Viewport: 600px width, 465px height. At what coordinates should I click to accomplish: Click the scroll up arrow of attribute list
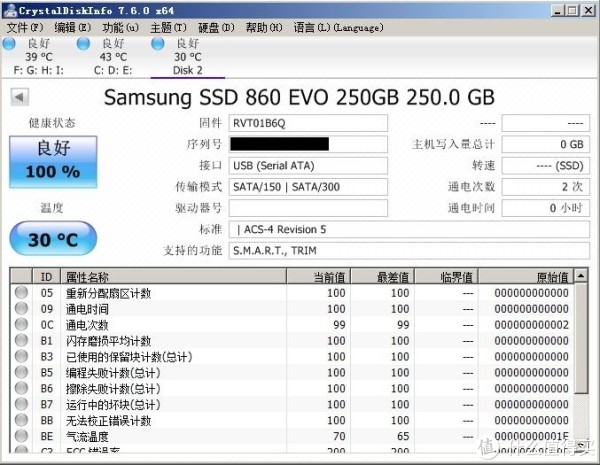[x=581, y=276]
